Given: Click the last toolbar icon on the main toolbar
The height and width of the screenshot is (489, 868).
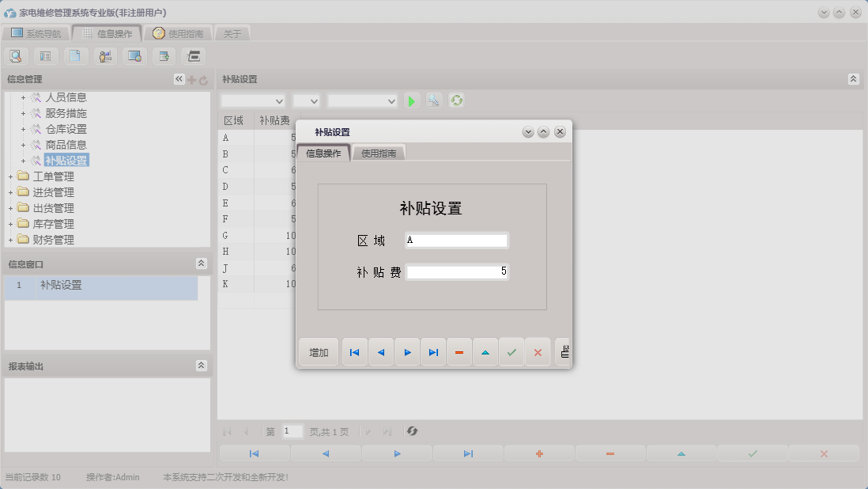Looking at the screenshot, I should click(x=192, y=56).
